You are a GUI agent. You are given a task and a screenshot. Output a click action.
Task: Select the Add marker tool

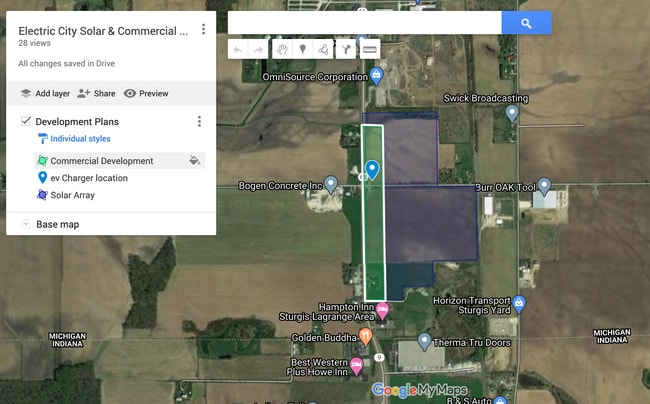pyautogui.click(x=302, y=49)
